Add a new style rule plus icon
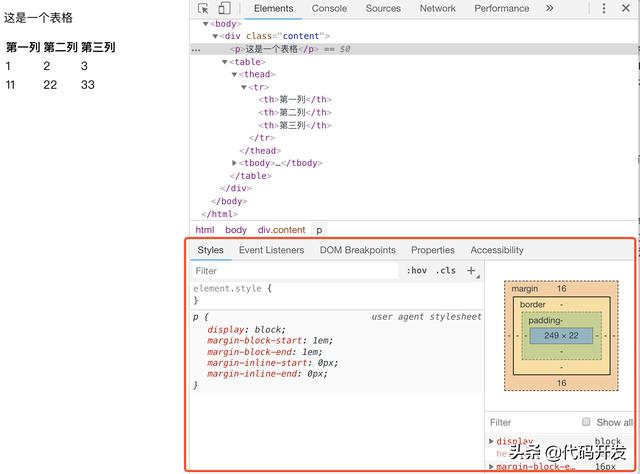The width and height of the screenshot is (640, 474). pyautogui.click(x=471, y=271)
